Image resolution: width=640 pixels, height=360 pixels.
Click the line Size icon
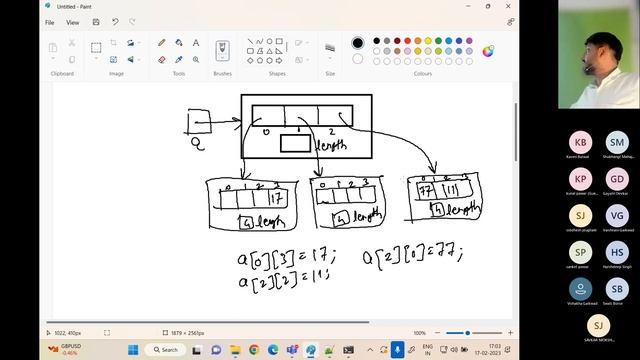click(x=330, y=48)
